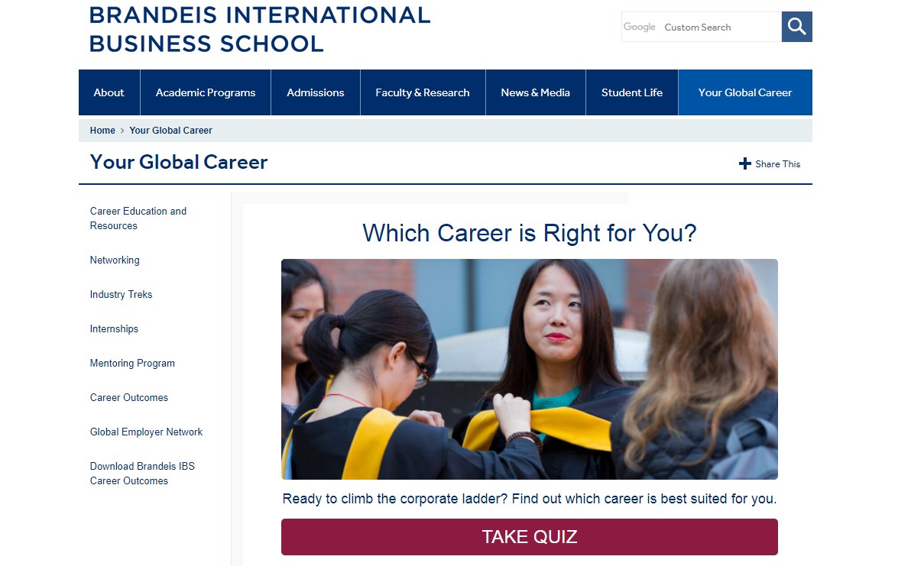Click the plus icon beside Share This

[745, 163]
